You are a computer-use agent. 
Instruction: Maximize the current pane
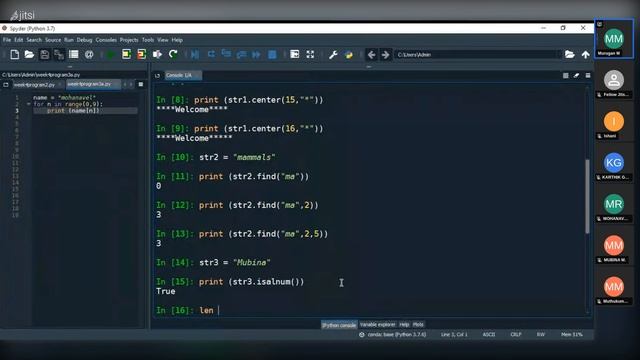tap(295, 54)
